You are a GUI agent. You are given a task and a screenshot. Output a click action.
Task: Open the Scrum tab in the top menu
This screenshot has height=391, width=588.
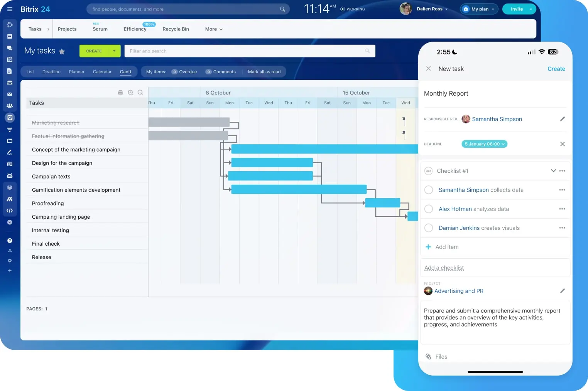100,29
